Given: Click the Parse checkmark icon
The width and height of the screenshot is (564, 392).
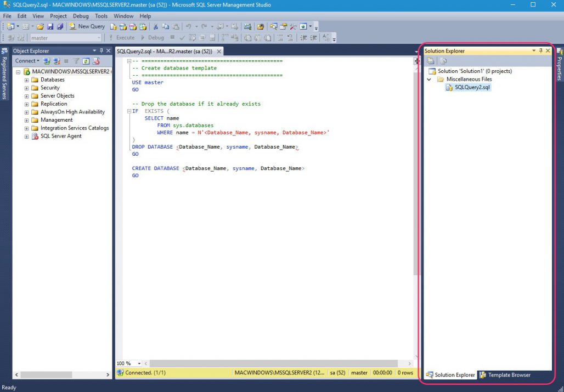Looking at the screenshot, I should 182,38.
